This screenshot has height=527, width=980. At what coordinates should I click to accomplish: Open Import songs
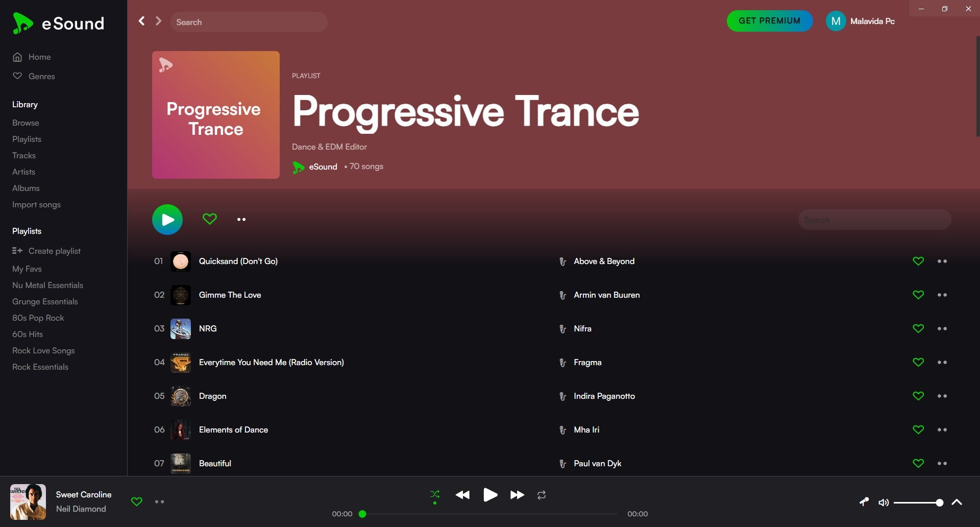point(36,204)
